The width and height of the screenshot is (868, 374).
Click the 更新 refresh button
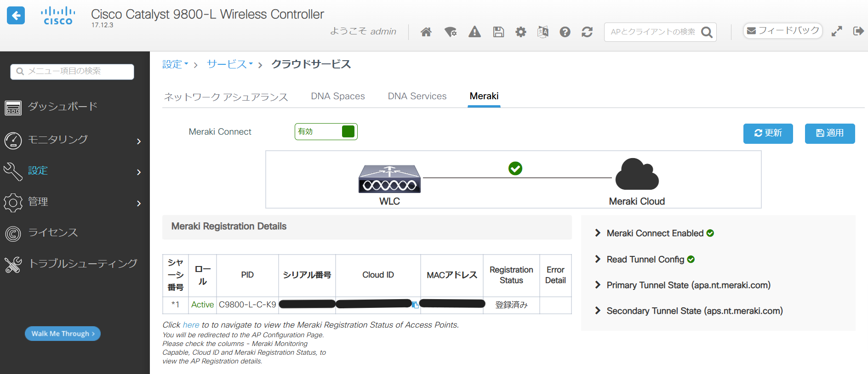point(768,133)
